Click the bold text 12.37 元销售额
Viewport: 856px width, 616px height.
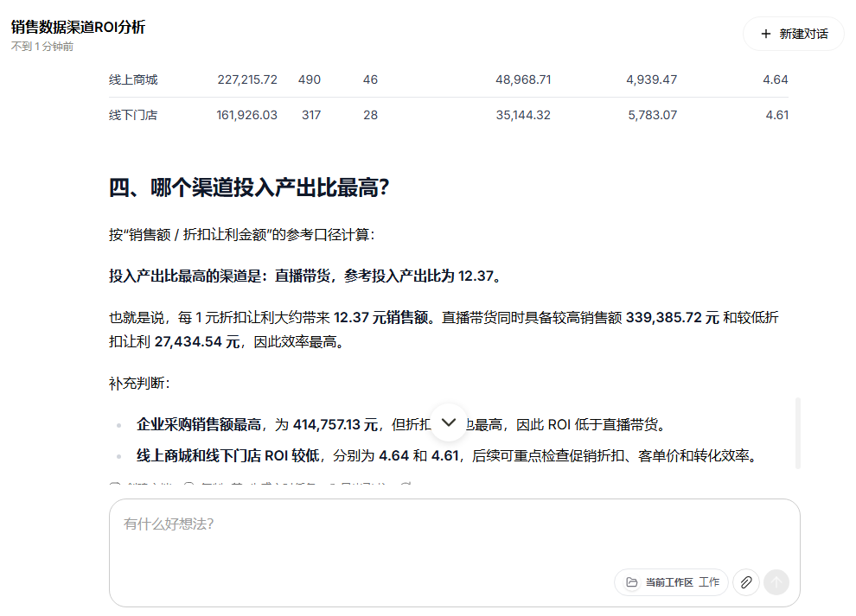pyautogui.click(x=380, y=318)
